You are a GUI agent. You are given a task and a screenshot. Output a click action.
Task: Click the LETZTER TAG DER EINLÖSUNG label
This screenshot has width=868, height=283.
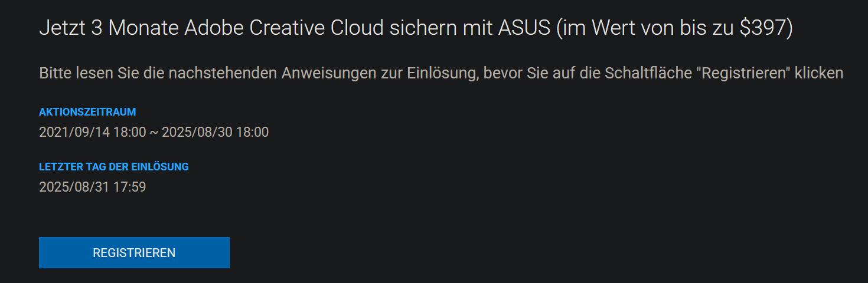click(x=114, y=167)
